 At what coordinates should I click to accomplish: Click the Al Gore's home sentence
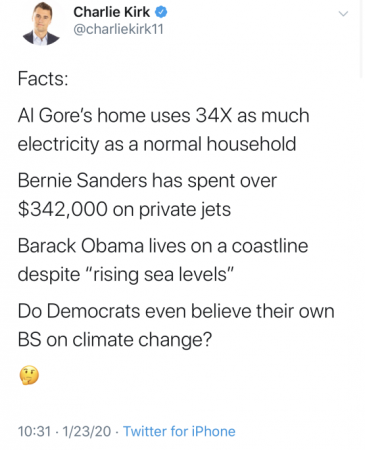click(163, 130)
